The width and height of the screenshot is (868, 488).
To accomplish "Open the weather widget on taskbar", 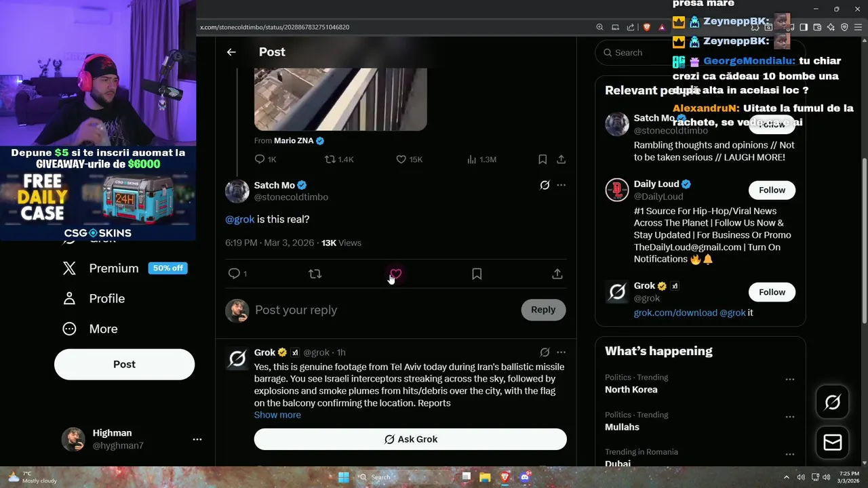I will coord(33,477).
